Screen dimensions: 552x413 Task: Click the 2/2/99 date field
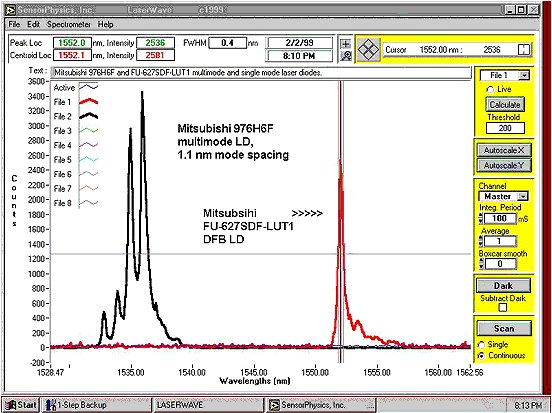coord(299,43)
